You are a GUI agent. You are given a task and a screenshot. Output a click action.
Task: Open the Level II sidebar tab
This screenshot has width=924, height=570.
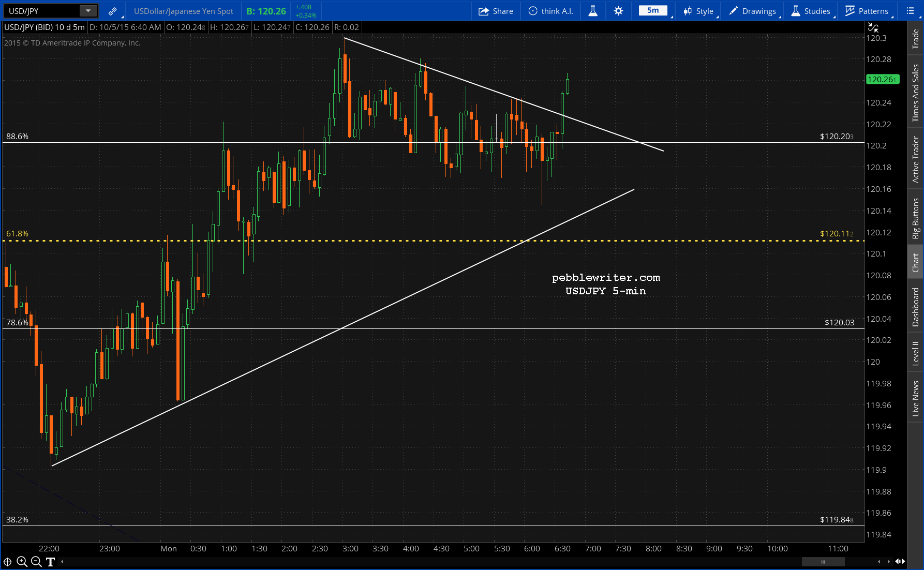coord(916,353)
